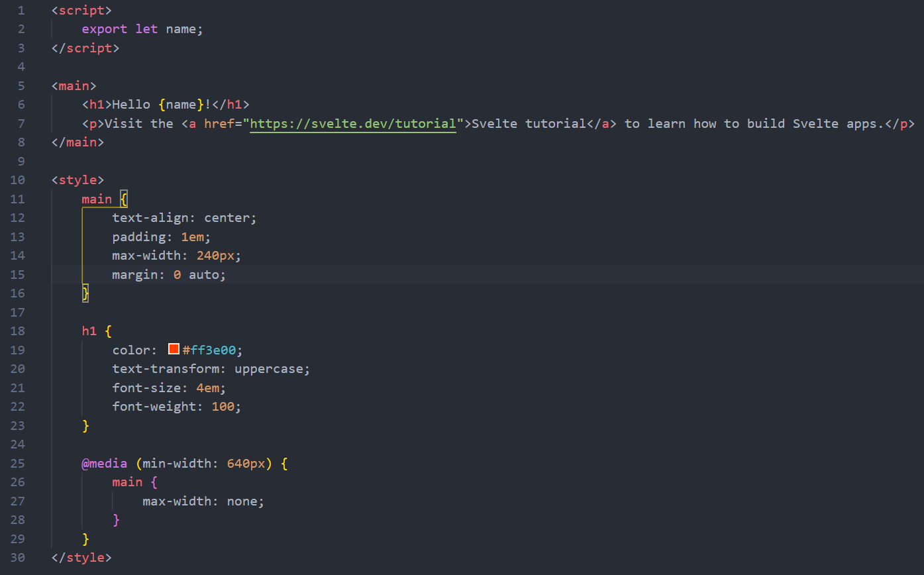Select line number 15 in the gutter
Viewport: 924px width, 575px height.
pyautogui.click(x=17, y=274)
